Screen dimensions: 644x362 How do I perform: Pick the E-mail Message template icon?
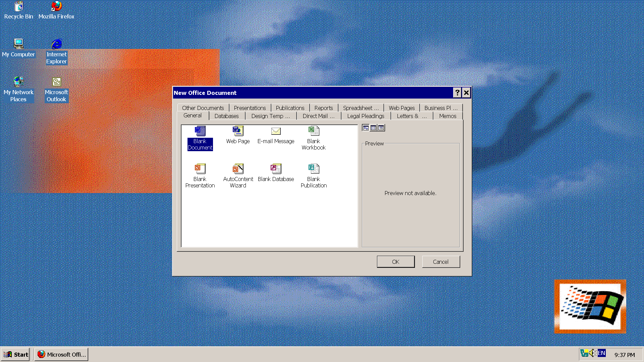click(x=276, y=131)
